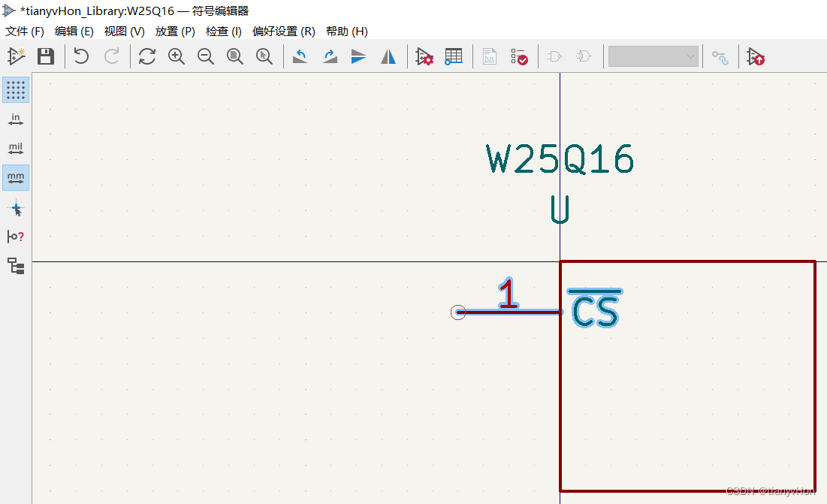Switch units to millimeters
The width and height of the screenshot is (827, 504).
pos(16,177)
